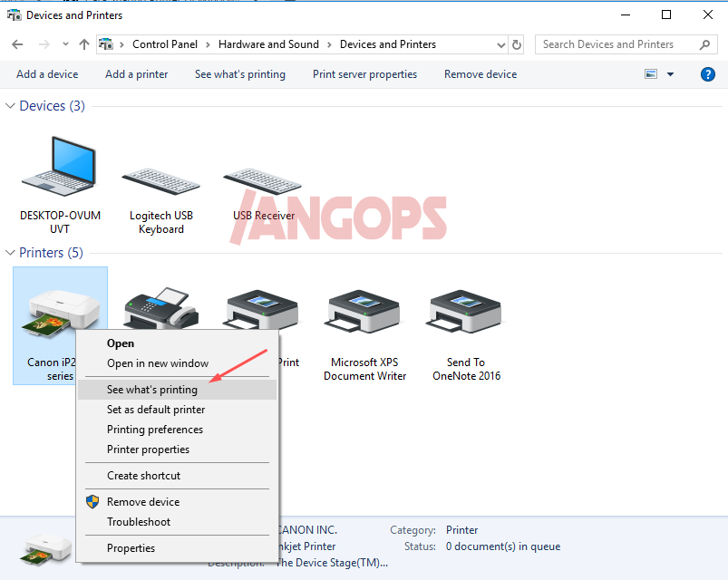The image size is (728, 580).
Task: Click Devices and Printers breadcrumb segment
Action: click(x=388, y=44)
